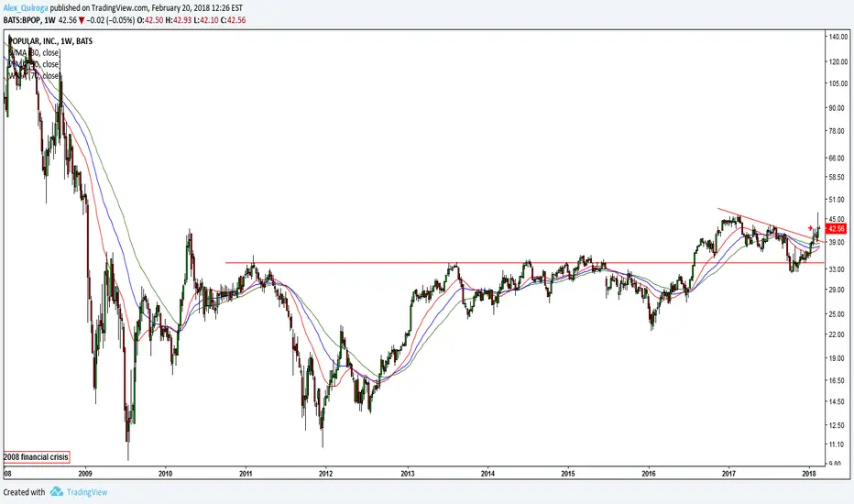The height and width of the screenshot is (504, 854).
Task: Select the published date 'February 20, 2018 12:26 EST'
Action: tap(197, 8)
